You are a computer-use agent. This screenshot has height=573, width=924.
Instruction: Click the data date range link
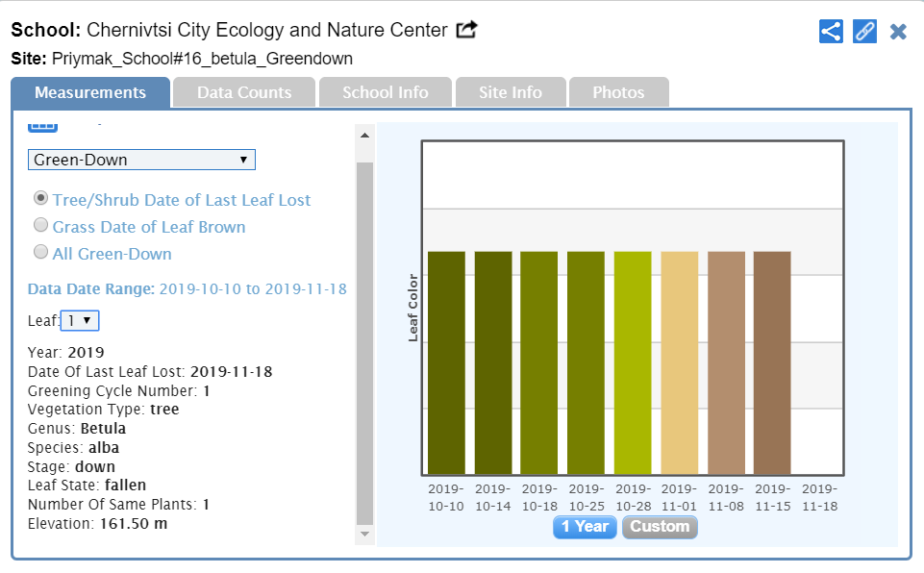coord(252,288)
